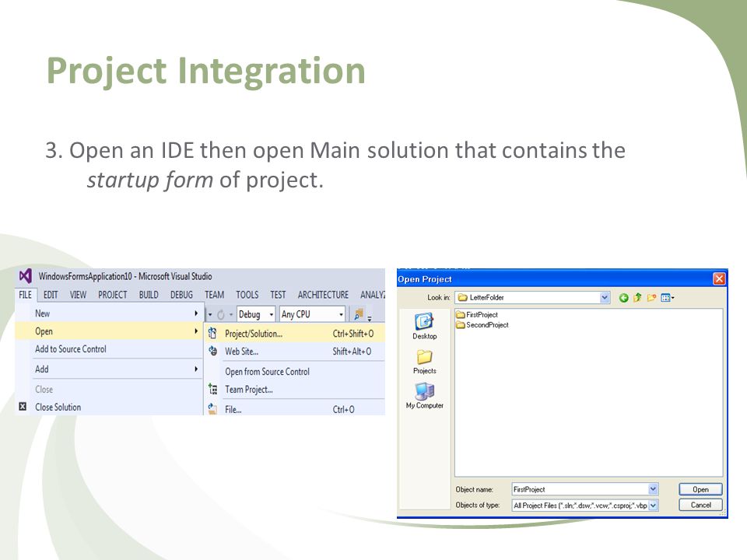The width and height of the screenshot is (747, 560).
Task: Click the Project/Solution open icon
Action: coord(212,334)
